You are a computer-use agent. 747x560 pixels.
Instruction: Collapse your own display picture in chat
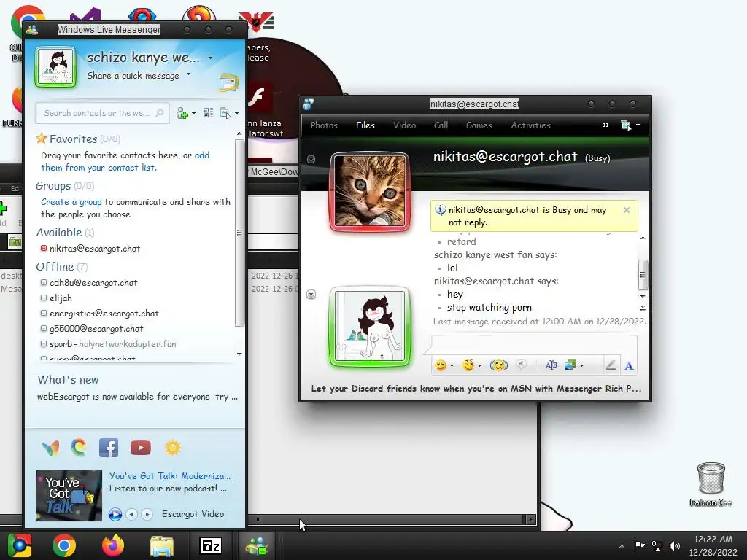click(x=311, y=295)
